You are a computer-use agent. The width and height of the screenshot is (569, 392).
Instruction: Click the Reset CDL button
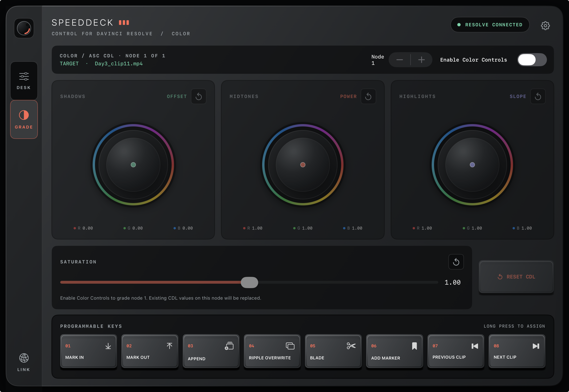(x=516, y=277)
